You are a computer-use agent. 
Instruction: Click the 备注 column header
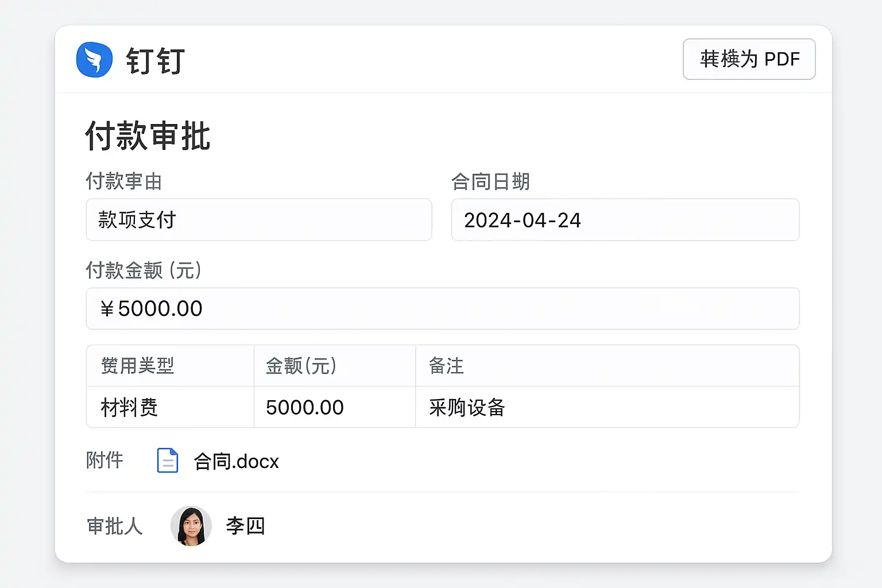(x=446, y=366)
